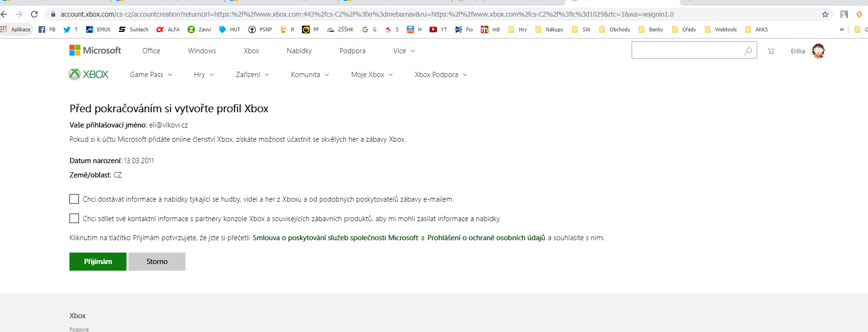The image size is (868, 332).
Task: Open the ALFA bookmark
Action: [x=168, y=29]
